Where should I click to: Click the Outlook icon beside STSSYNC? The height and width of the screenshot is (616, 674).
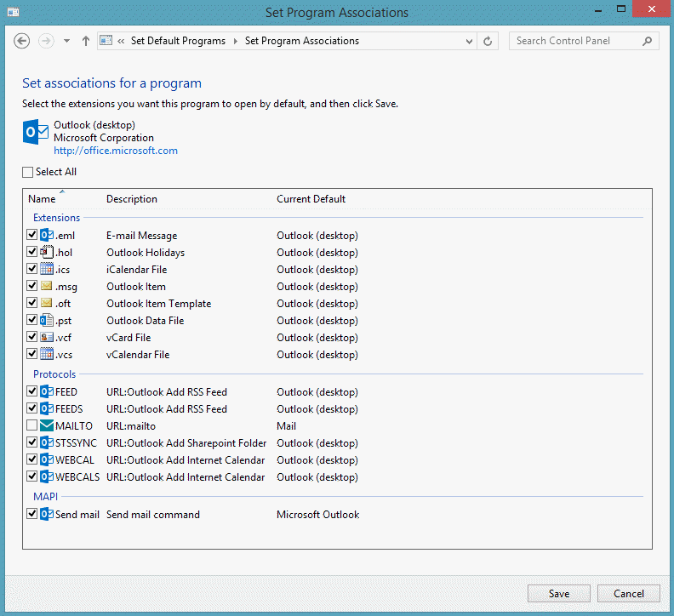[47, 442]
